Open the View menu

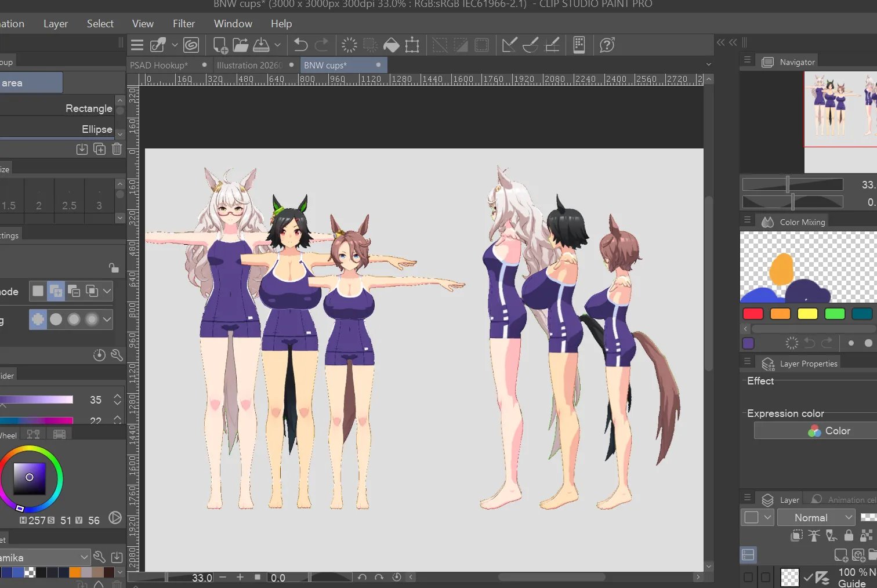[x=143, y=24]
